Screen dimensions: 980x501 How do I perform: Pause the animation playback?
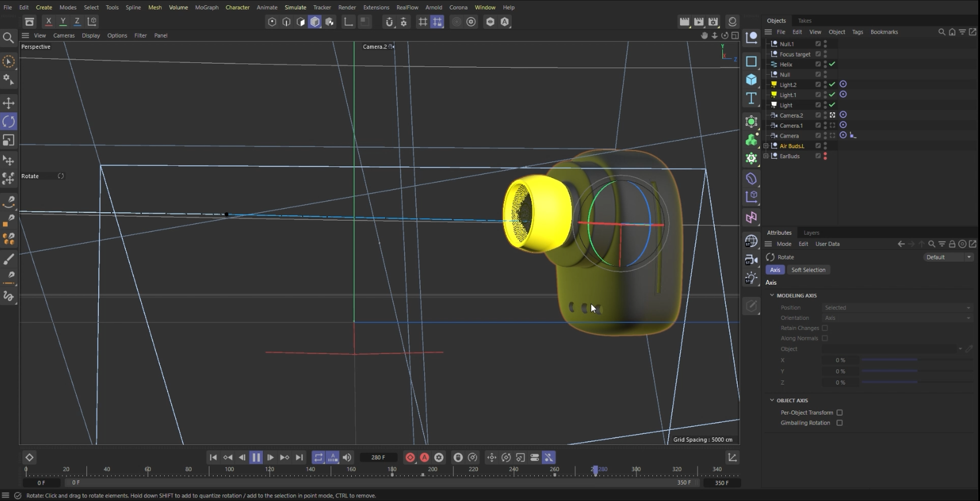(256, 457)
